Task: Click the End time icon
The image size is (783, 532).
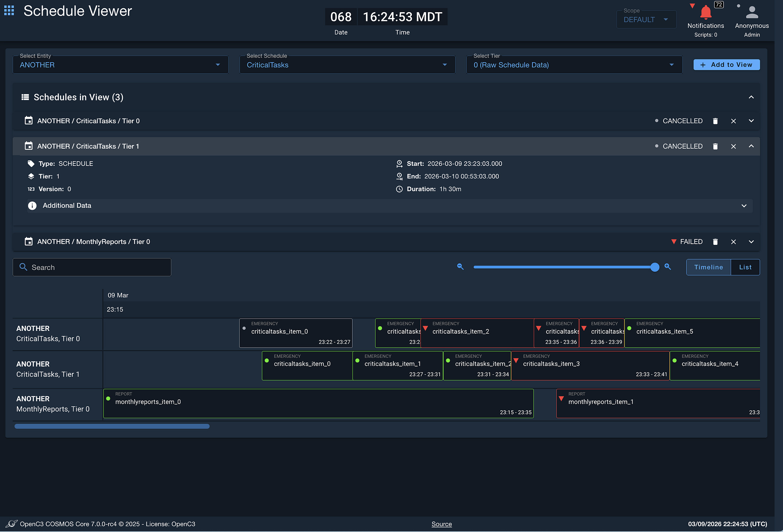Action: click(x=399, y=176)
